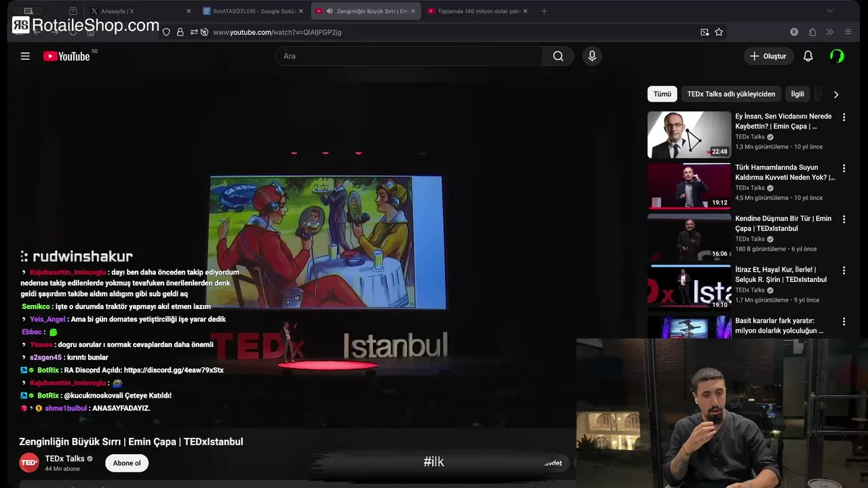The width and height of the screenshot is (868, 488).
Task: Click the address bar URL
Action: pyautogui.click(x=277, y=32)
